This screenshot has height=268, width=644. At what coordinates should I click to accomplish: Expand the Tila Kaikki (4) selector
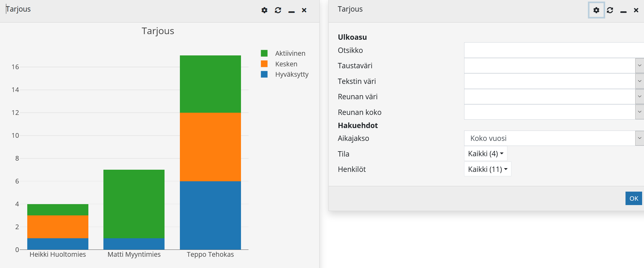485,154
